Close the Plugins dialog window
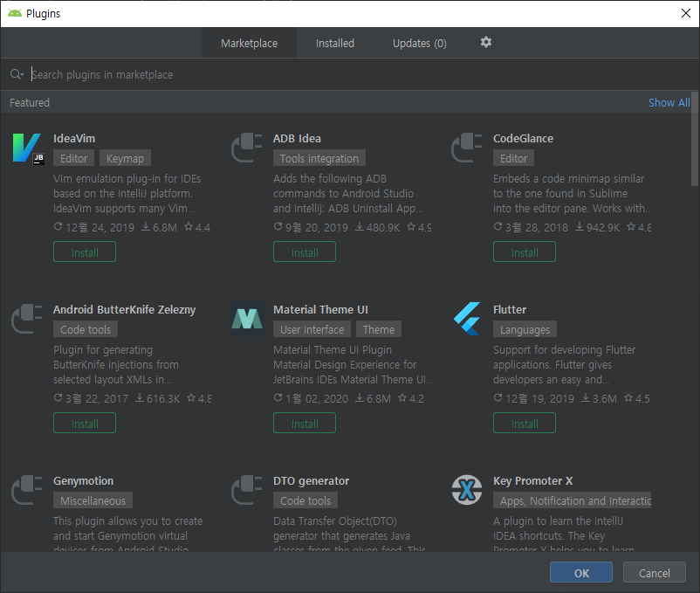This screenshot has height=593, width=700. point(686,13)
